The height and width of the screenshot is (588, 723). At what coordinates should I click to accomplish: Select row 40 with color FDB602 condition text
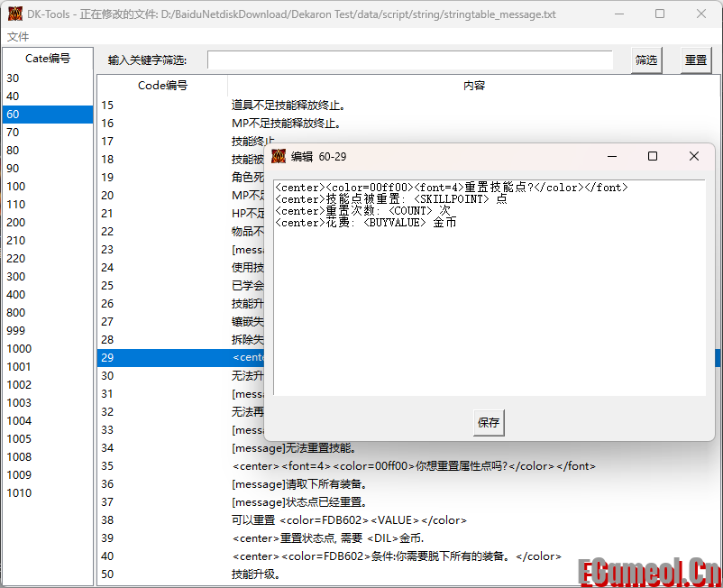tap(396, 556)
